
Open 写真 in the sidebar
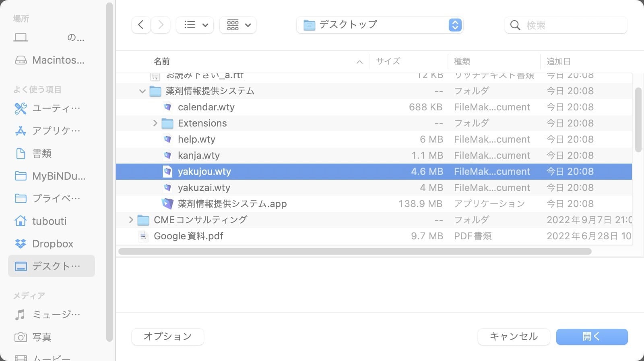click(x=51, y=337)
